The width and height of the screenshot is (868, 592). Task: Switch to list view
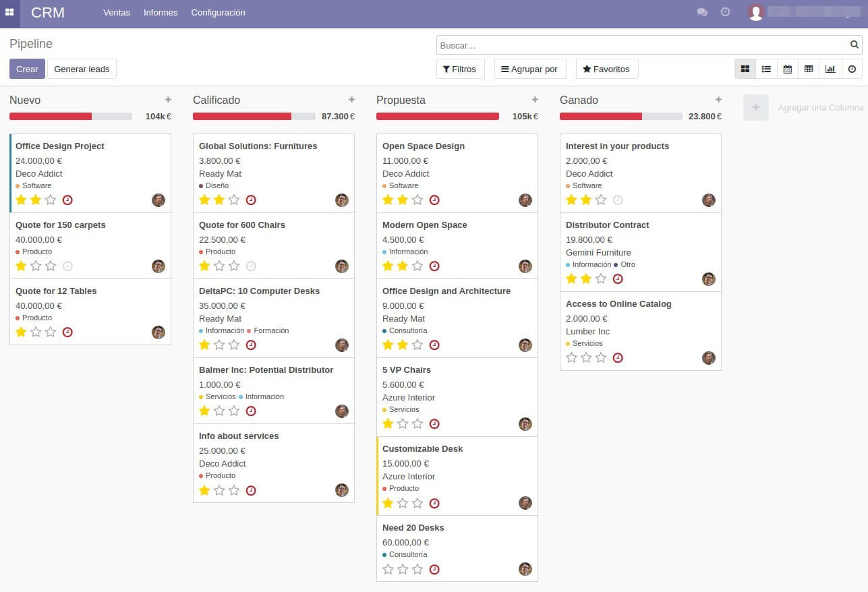(x=766, y=68)
